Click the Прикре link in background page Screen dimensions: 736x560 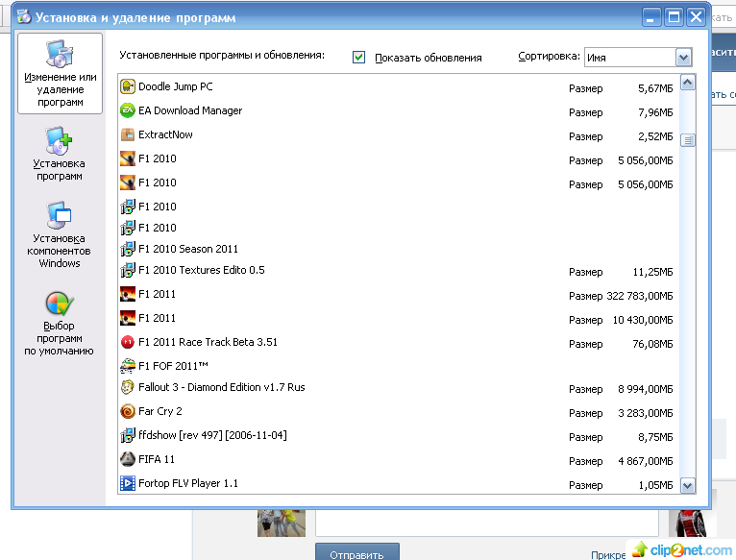point(608,555)
